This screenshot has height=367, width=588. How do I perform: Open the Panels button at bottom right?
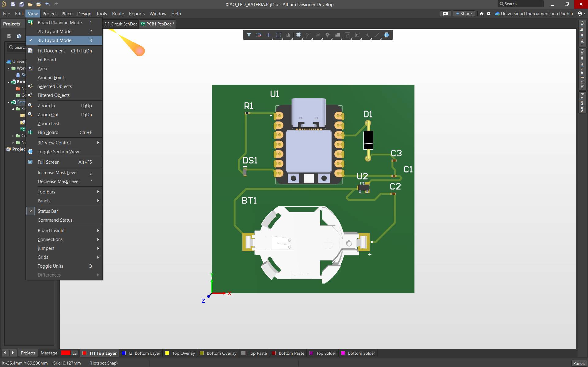579,363
